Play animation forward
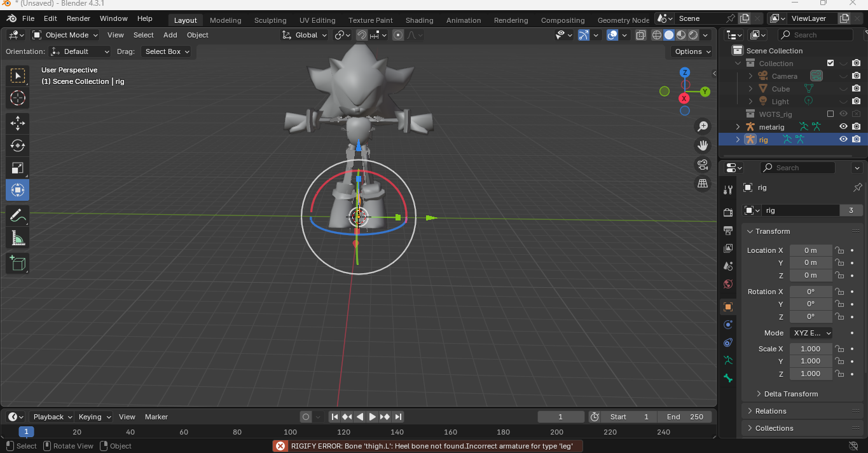Viewport: 868px width, 453px height. [373, 417]
